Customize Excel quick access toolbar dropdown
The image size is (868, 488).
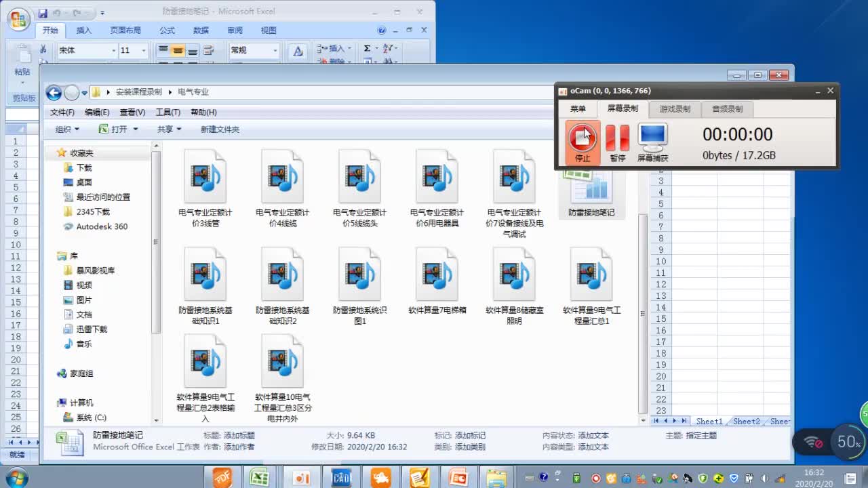(x=102, y=12)
